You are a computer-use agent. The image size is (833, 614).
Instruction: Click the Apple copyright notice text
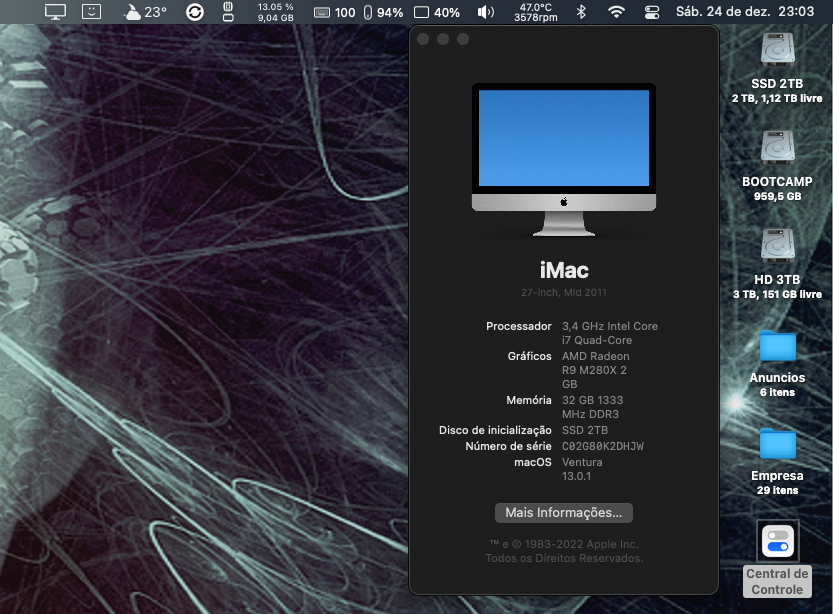pos(564,551)
